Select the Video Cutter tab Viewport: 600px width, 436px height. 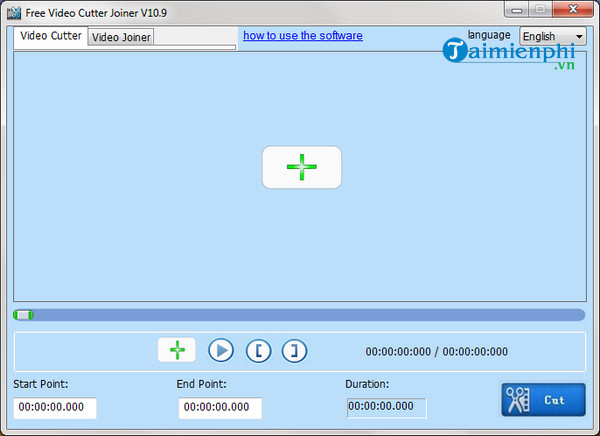[51, 36]
